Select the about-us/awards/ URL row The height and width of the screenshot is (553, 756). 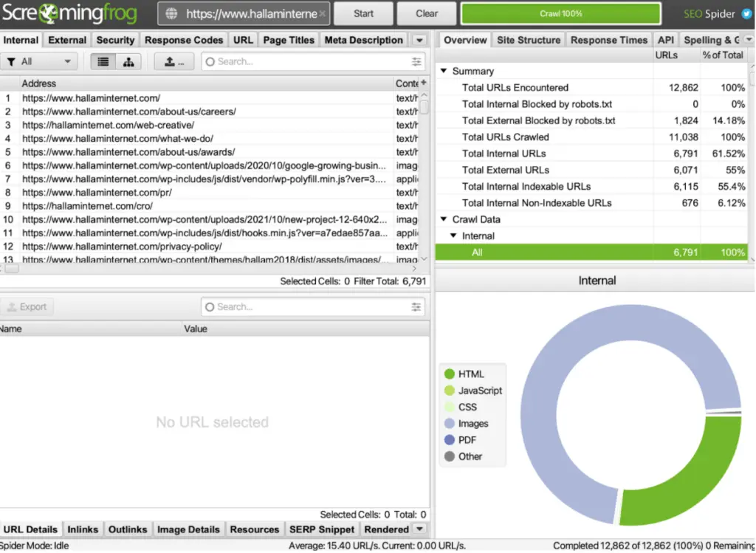(209, 152)
